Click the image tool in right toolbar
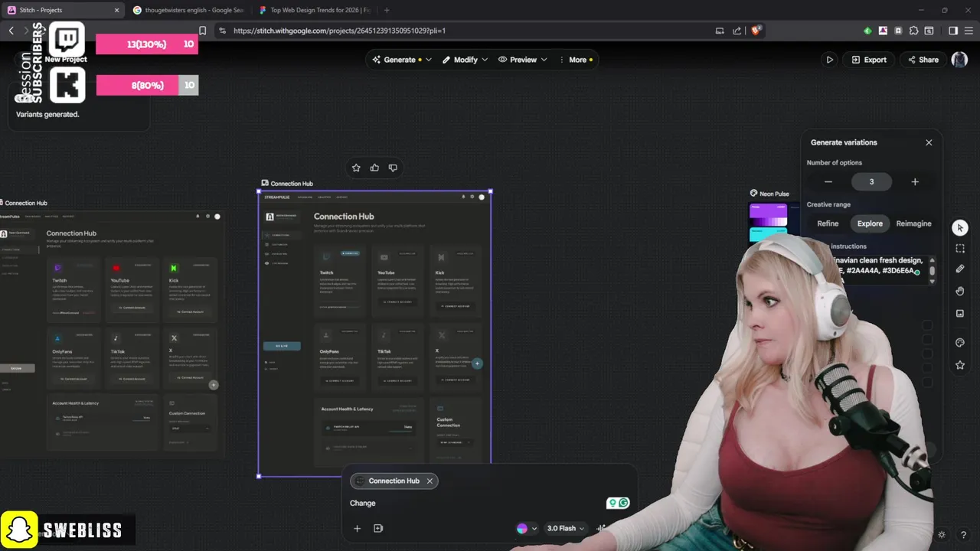Image resolution: width=980 pixels, height=551 pixels. tap(960, 314)
